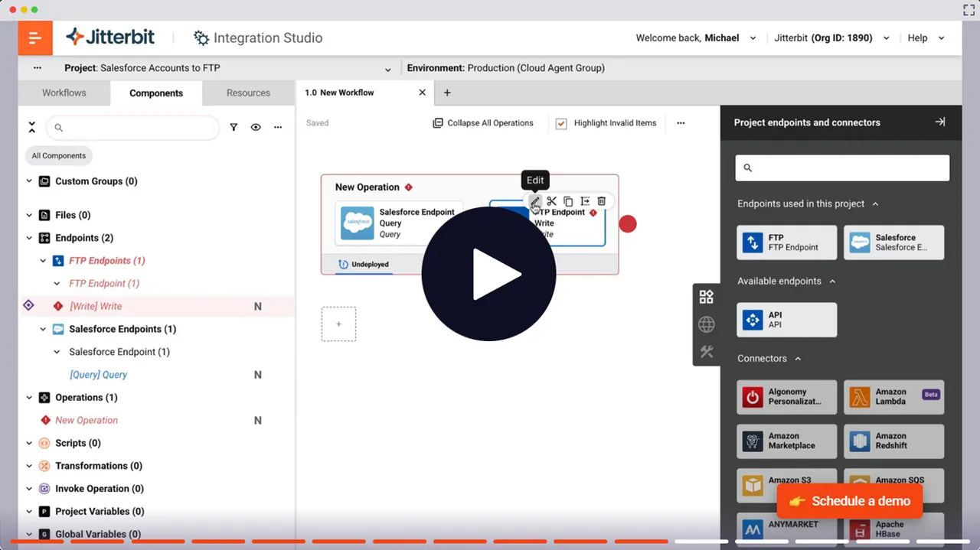980x550 pixels.
Task: Click the Undeployed status on the operation
Action: click(x=364, y=265)
